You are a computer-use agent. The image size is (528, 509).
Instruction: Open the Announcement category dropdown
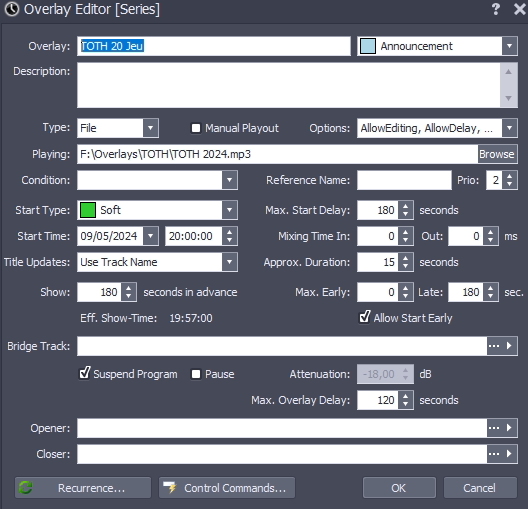509,46
